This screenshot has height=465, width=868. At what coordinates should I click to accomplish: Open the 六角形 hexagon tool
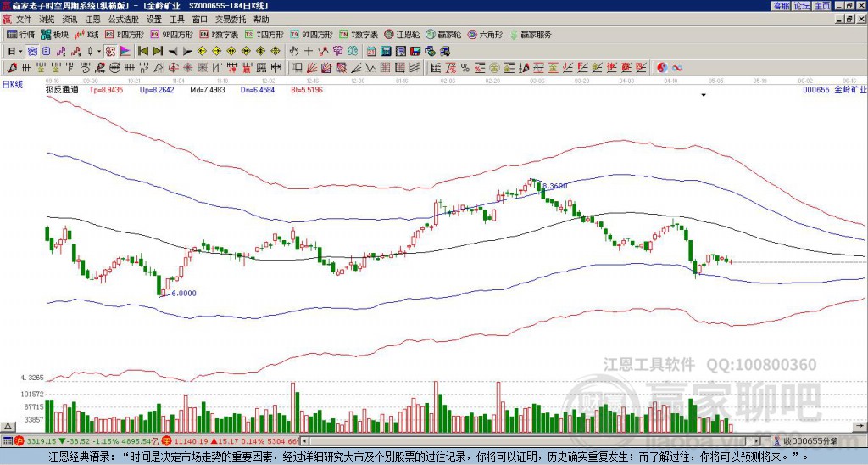pos(486,34)
